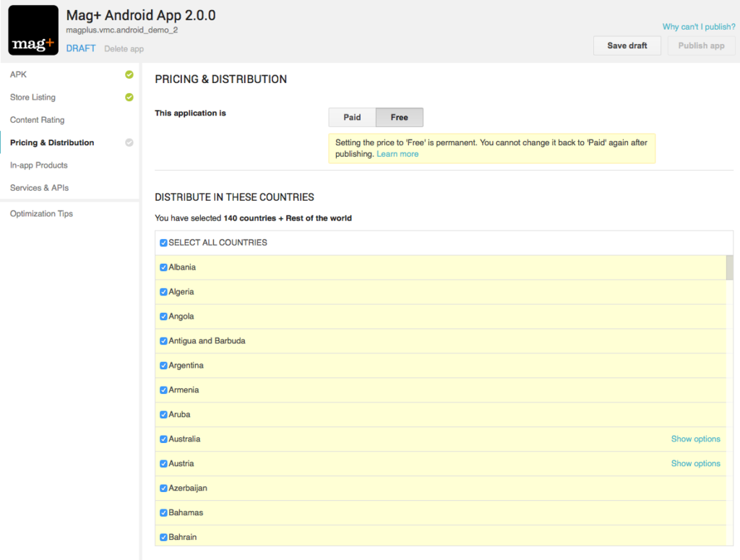Click the package name magplus.vmc.android_demo_2
Viewport: 740px width, 560px height.
121,30
